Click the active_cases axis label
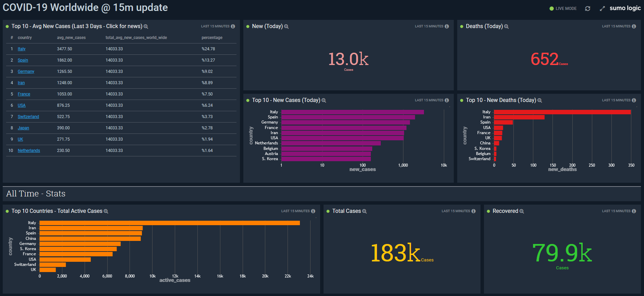This screenshot has height=296, width=644. [x=175, y=280]
